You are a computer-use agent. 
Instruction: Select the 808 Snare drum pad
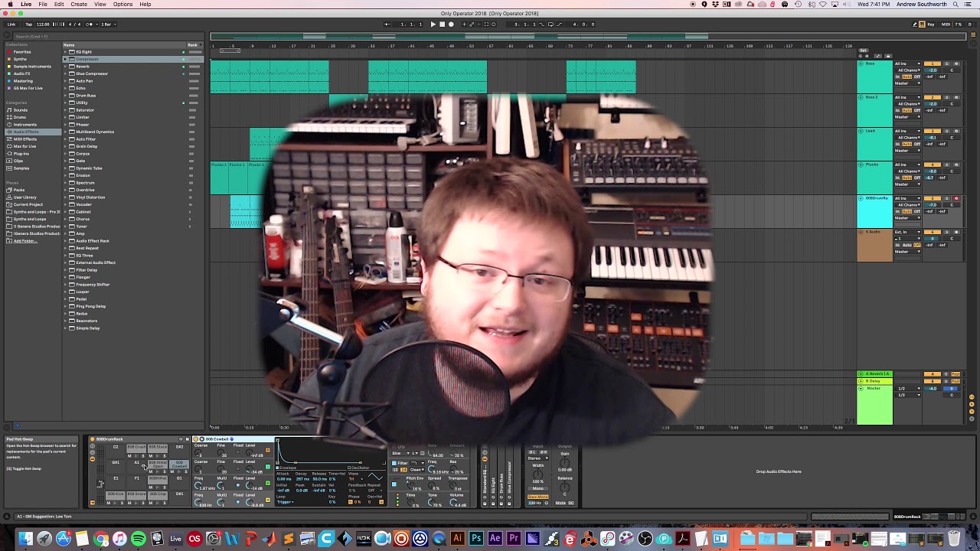(136, 494)
